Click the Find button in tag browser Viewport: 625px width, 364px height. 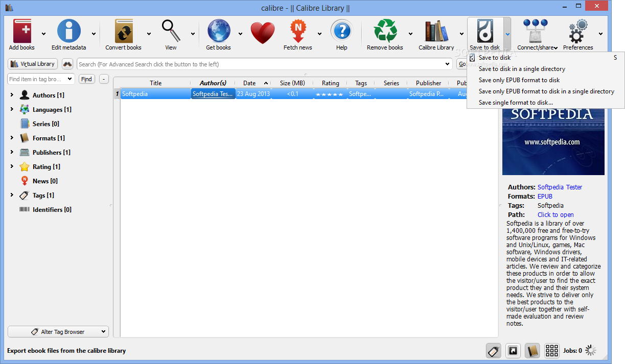(x=87, y=79)
